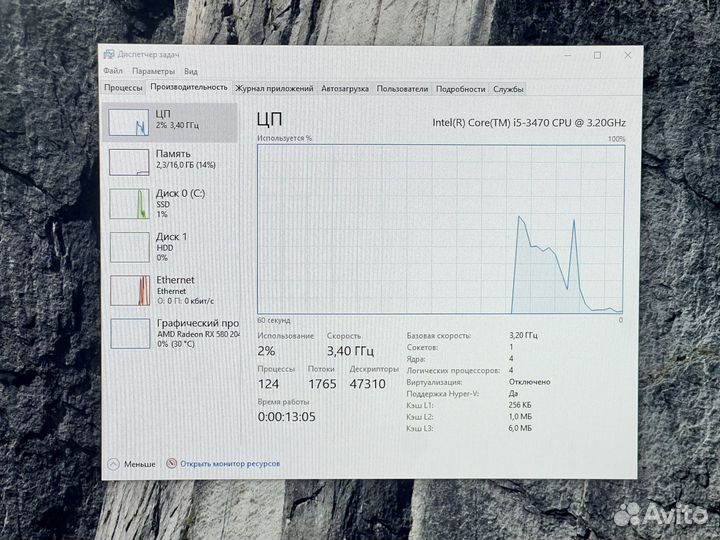Image resolution: width=720 pixels, height=540 pixels.
Task: Select the Графический процессор graph thumbnail
Action: point(130,333)
